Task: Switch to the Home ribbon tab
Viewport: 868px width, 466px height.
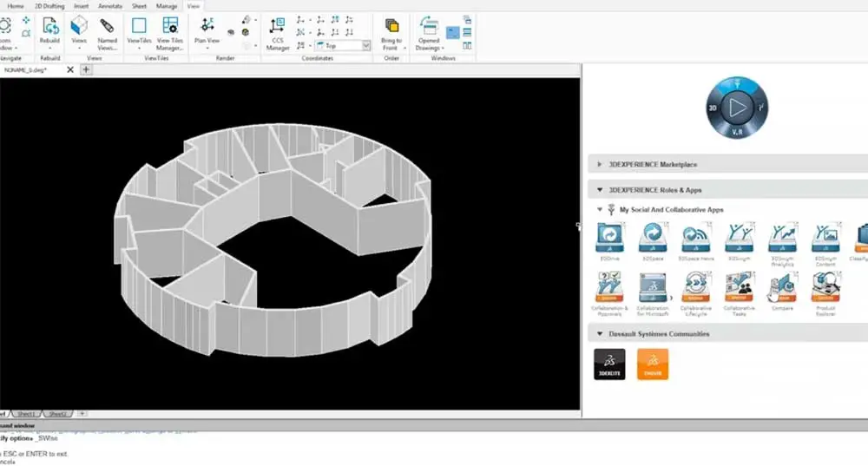Action: (x=16, y=6)
